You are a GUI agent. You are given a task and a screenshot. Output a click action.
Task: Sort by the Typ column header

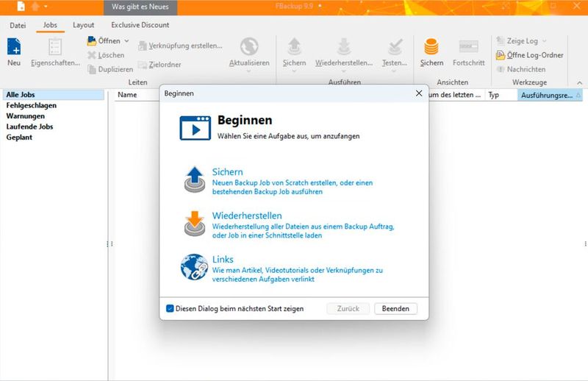pos(501,95)
